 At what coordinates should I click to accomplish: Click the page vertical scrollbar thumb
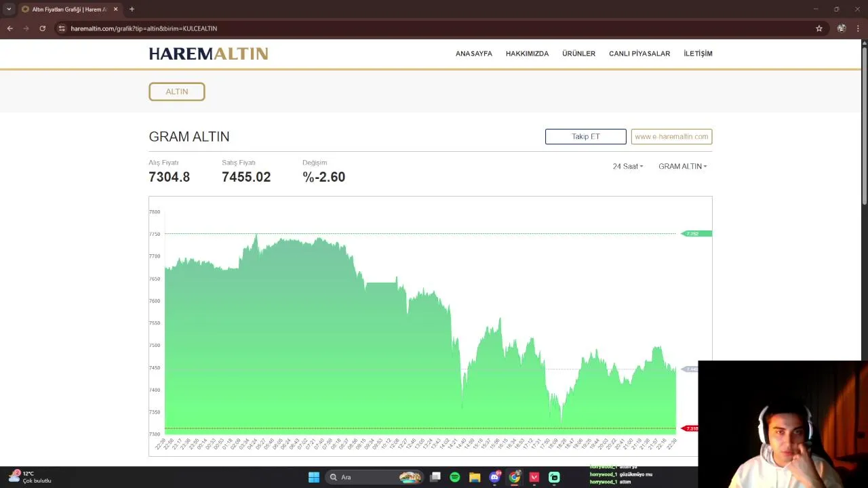[x=864, y=125]
